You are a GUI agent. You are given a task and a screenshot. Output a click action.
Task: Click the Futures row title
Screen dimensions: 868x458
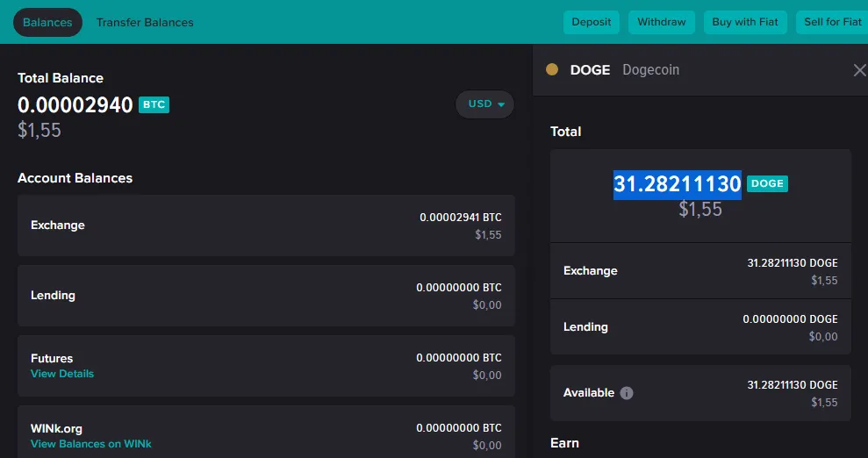[52, 359]
